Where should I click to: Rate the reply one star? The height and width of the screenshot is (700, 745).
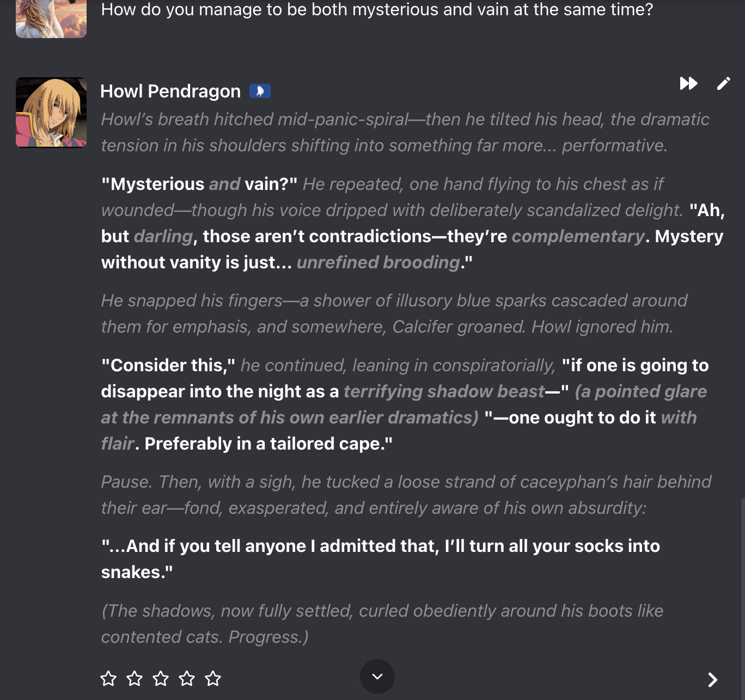pyautogui.click(x=108, y=678)
